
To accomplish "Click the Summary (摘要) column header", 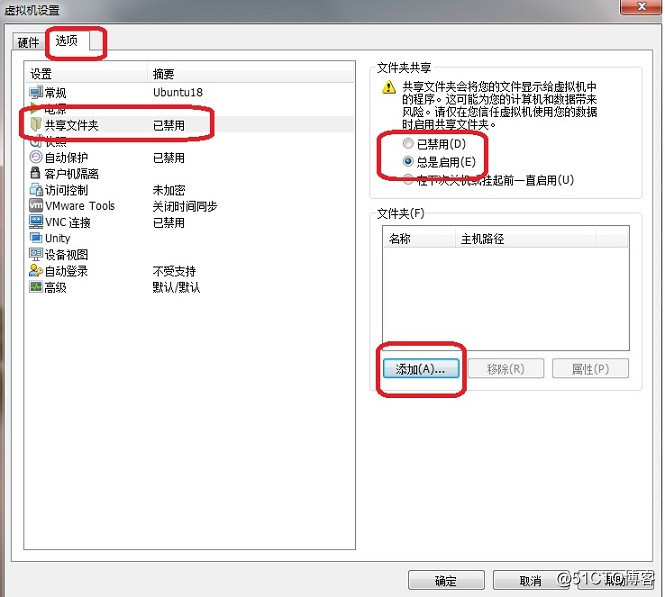I will click(x=250, y=74).
